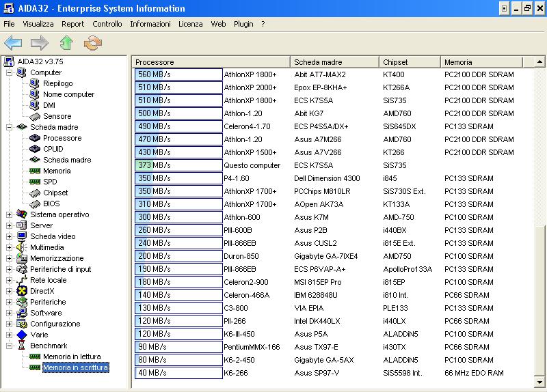The image size is (547, 392).
Task: Collapse the Computer tree node
Action: [10, 72]
